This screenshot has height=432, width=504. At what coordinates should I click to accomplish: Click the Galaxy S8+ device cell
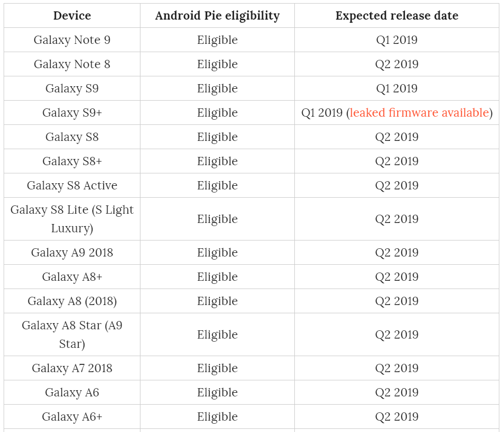coord(72,161)
